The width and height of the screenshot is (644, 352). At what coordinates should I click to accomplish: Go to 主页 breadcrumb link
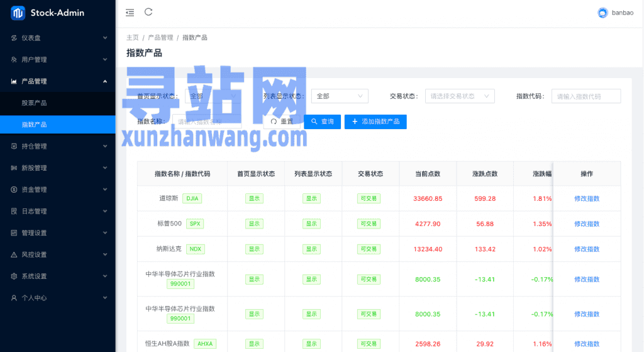coord(132,38)
